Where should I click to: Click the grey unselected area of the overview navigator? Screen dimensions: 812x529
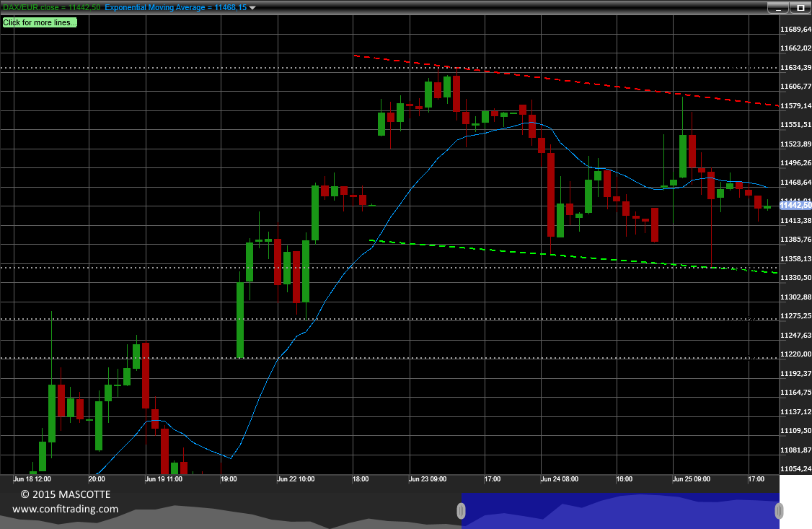[231, 512]
